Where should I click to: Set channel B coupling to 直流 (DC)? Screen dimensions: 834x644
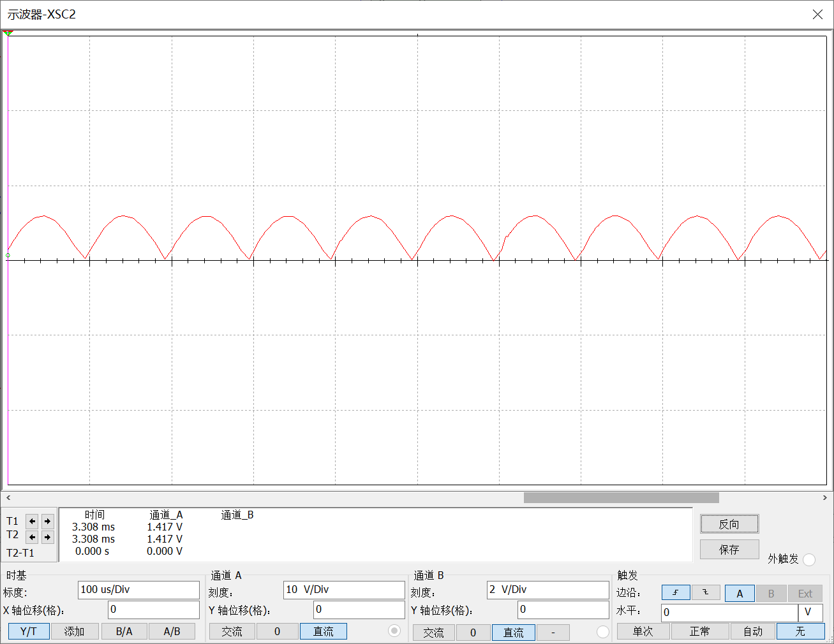point(514,633)
